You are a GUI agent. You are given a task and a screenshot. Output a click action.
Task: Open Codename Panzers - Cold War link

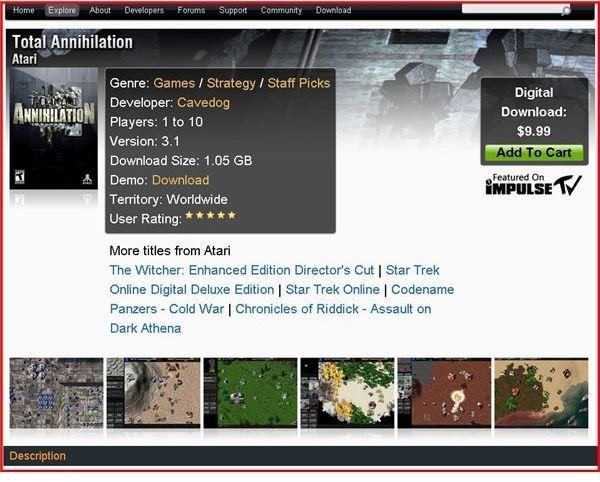click(x=167, y=309)
